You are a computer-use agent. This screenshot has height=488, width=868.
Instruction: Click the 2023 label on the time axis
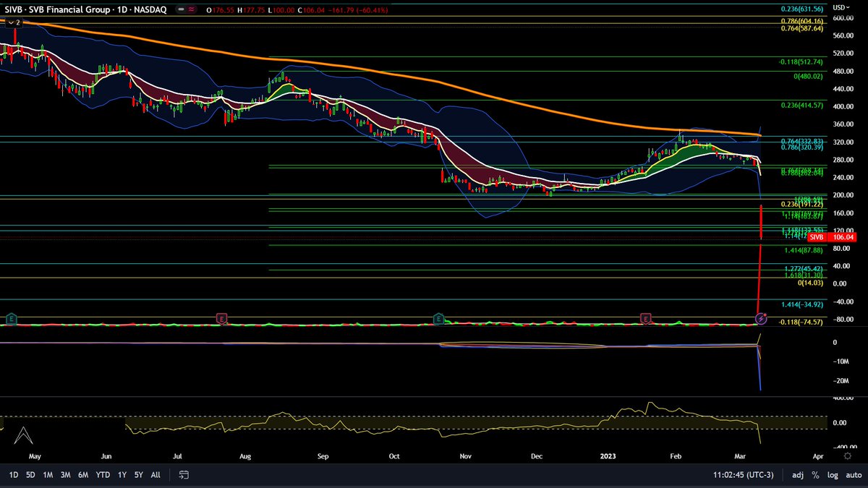[608, 456]
